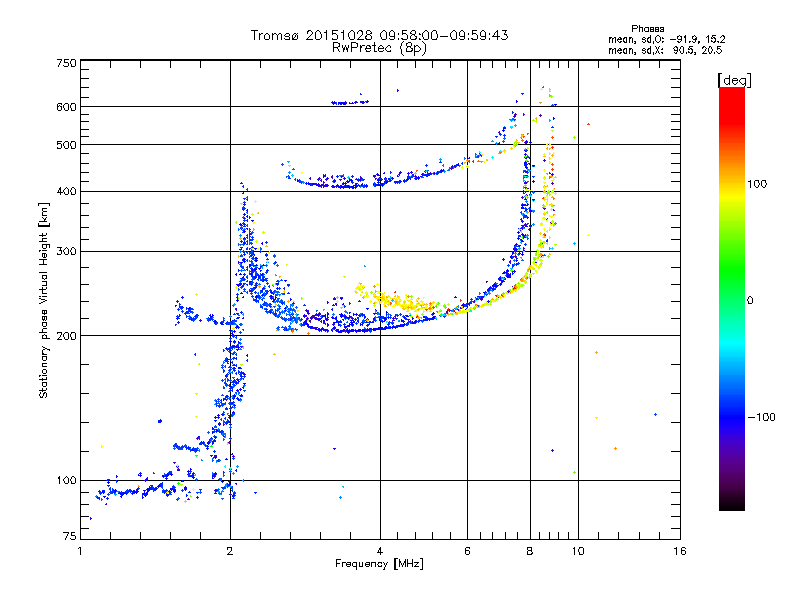800x600 pixels.
Task: Click the x-axis label 'Frequency [MHz]'
Action: [379, 564]
